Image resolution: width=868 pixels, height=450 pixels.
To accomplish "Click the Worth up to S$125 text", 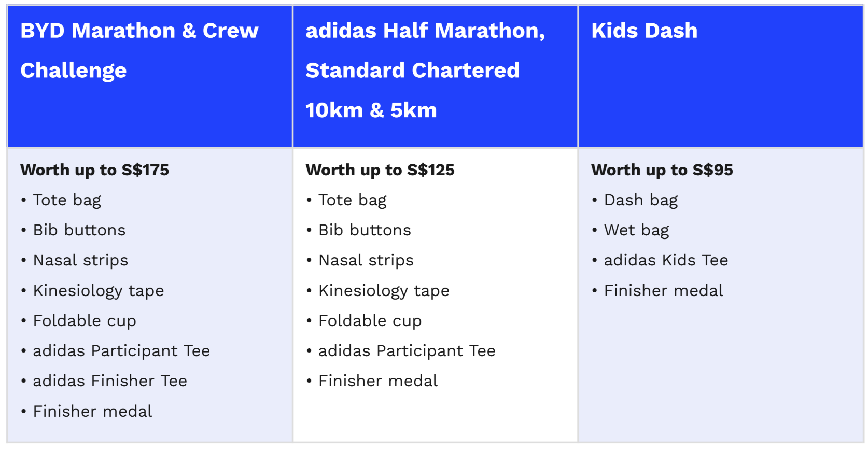I will (380, 170).
